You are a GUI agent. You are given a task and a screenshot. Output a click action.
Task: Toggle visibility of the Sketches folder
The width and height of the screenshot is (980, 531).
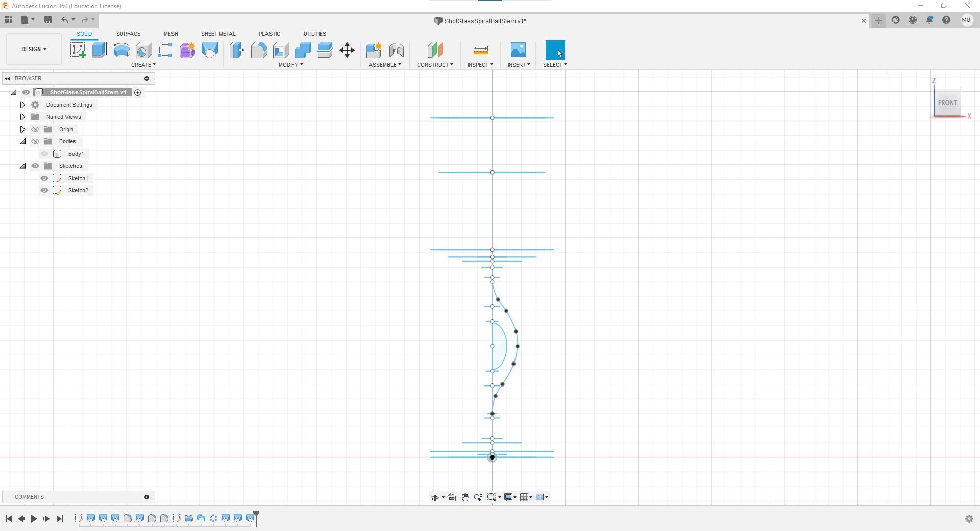35,166
